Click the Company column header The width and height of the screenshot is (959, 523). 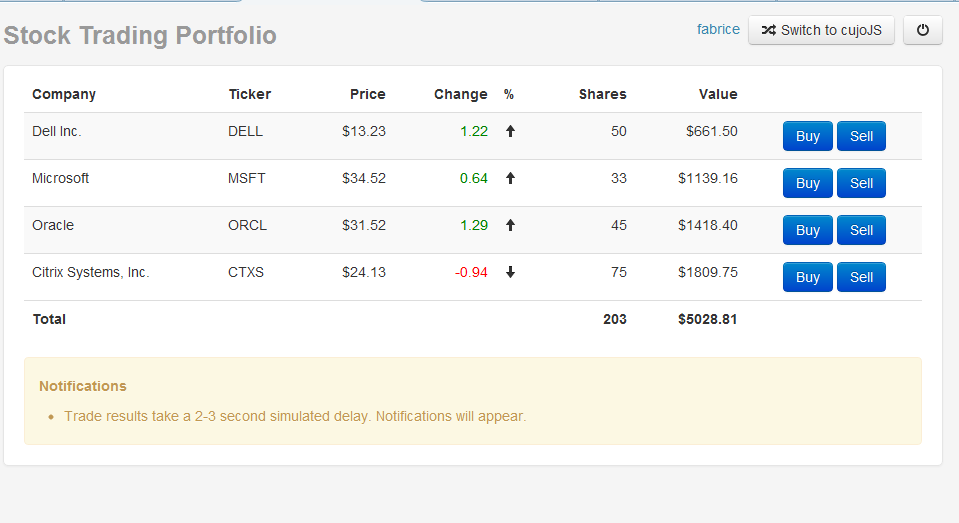(64, 94)
